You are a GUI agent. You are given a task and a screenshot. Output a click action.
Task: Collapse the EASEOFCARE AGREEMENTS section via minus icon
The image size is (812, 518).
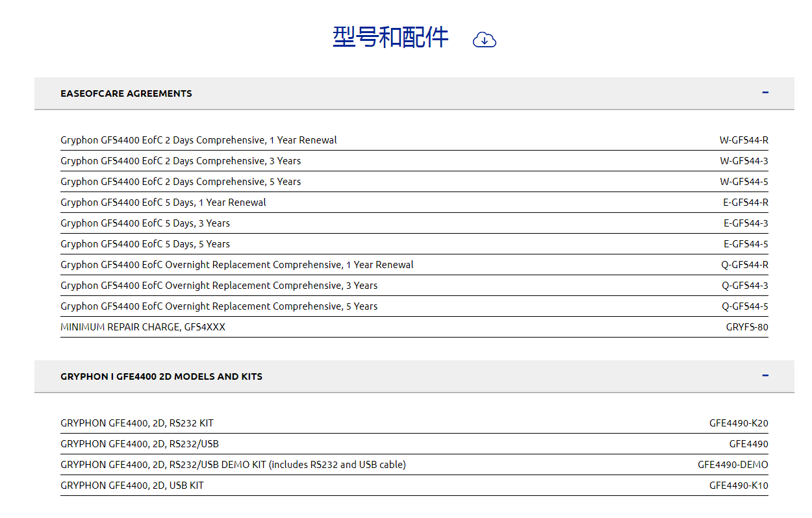tap(765, 93)
